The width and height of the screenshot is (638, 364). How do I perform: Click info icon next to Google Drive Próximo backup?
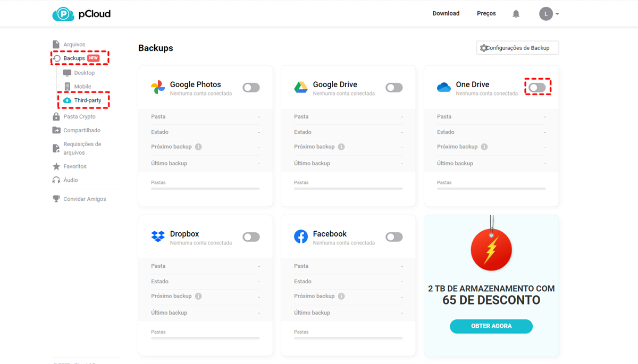click(341, 147)
